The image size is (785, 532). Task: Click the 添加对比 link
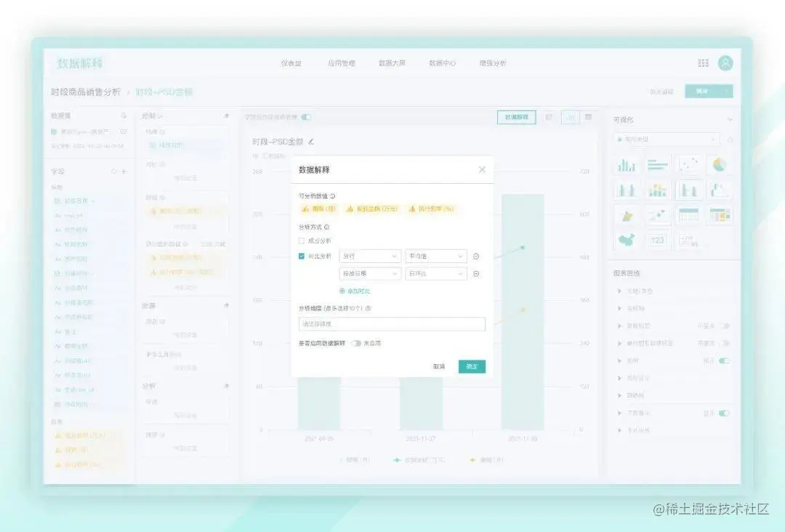pos(355,291)
